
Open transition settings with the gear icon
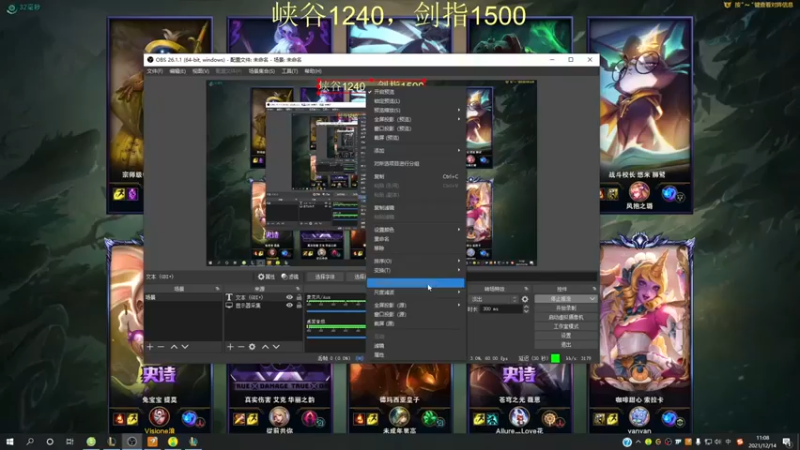coord(525,299)
